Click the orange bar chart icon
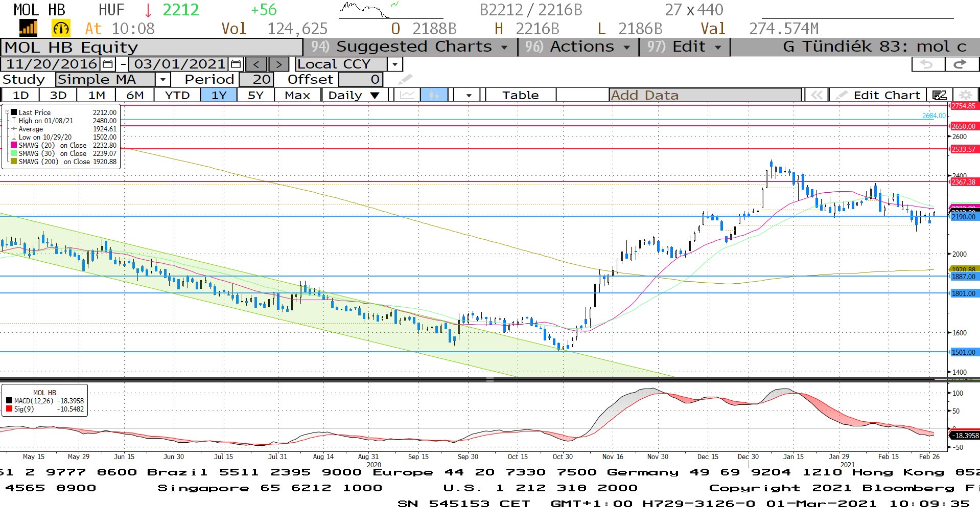Viewport: 980px width, 524px height. point(28,28)
